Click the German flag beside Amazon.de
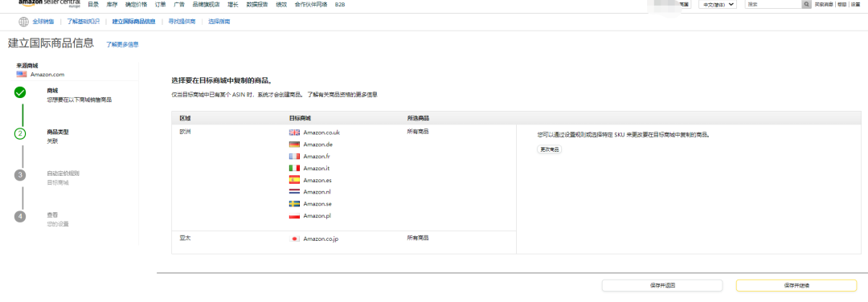 [x=294, y=145]
